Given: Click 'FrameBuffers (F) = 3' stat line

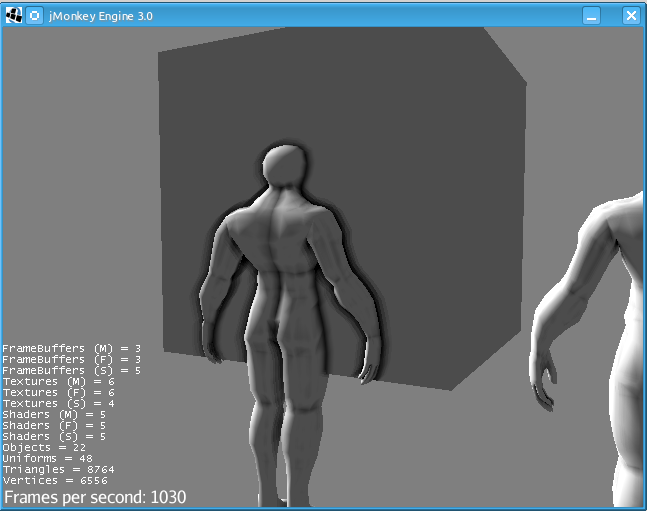Looking at the screenshot, I should [x=71, y=360].
